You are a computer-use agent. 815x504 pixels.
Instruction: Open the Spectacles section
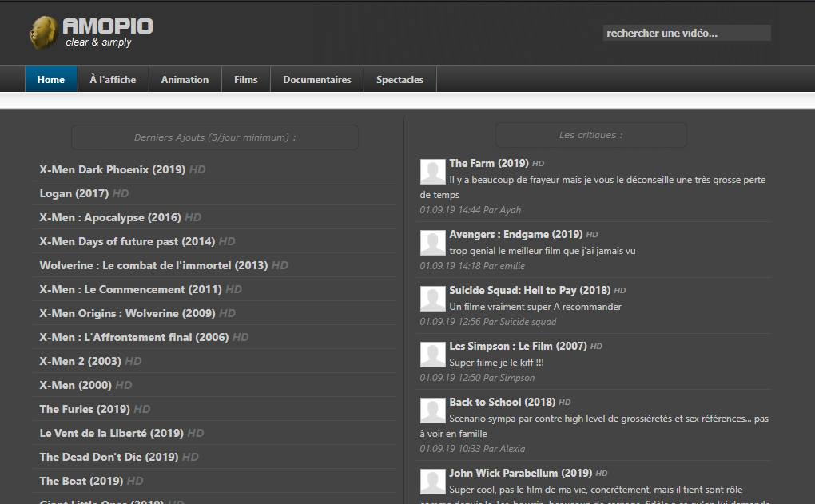[400, 80]
